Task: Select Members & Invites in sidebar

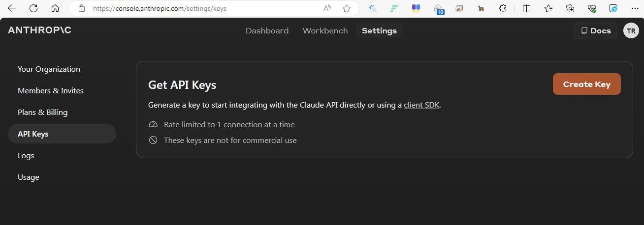Action: 51,90
